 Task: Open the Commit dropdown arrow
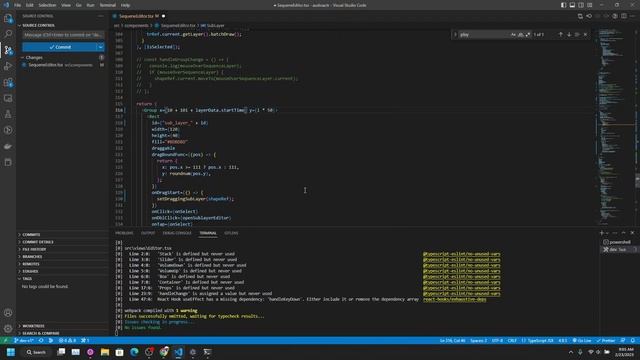pyautogui.click(x=100, y=47)
